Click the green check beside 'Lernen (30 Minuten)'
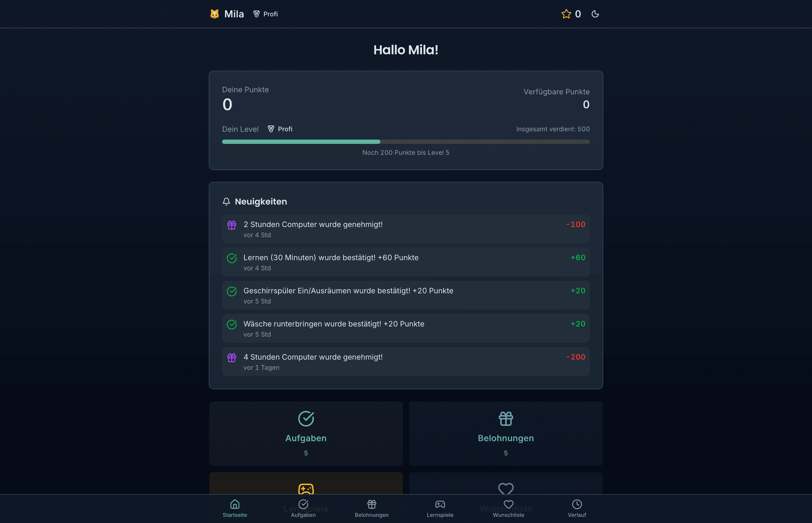 click(232, 258)
